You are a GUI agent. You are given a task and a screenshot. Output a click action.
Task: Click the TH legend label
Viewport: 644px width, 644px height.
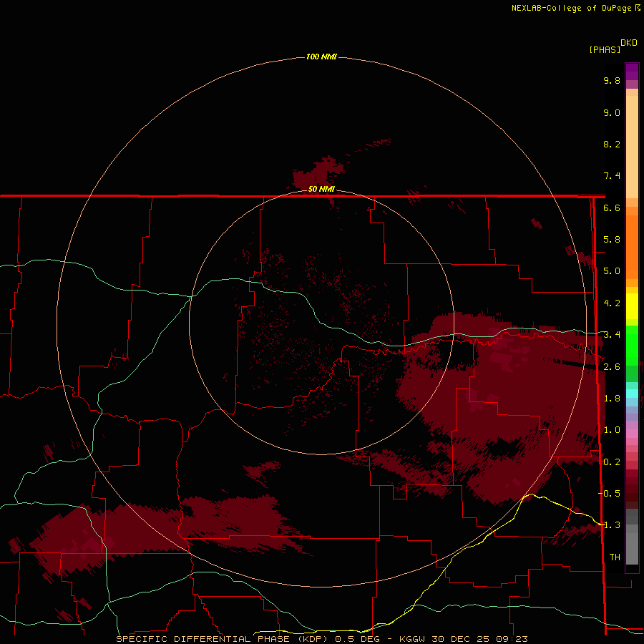(x=615, y=557)
